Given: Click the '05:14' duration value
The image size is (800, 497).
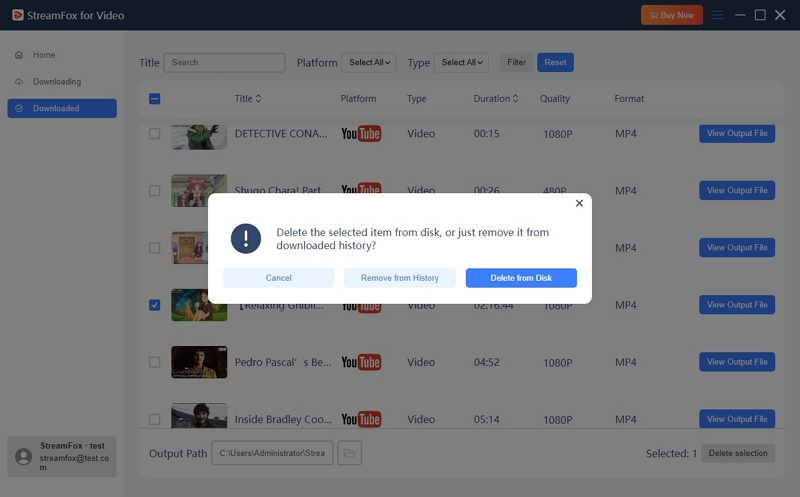Looking at the screenshot, I should click(487, 419).
